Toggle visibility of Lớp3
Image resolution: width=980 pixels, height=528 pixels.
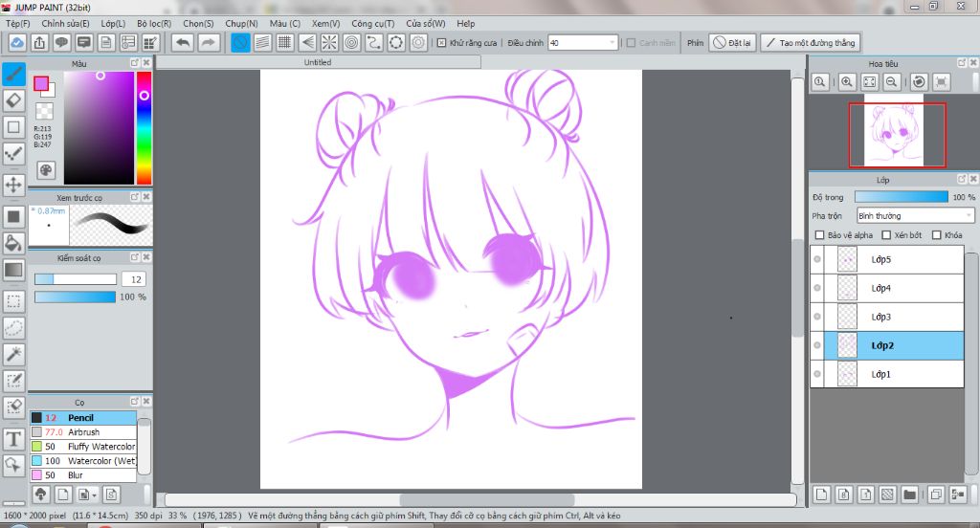(817, 317)
